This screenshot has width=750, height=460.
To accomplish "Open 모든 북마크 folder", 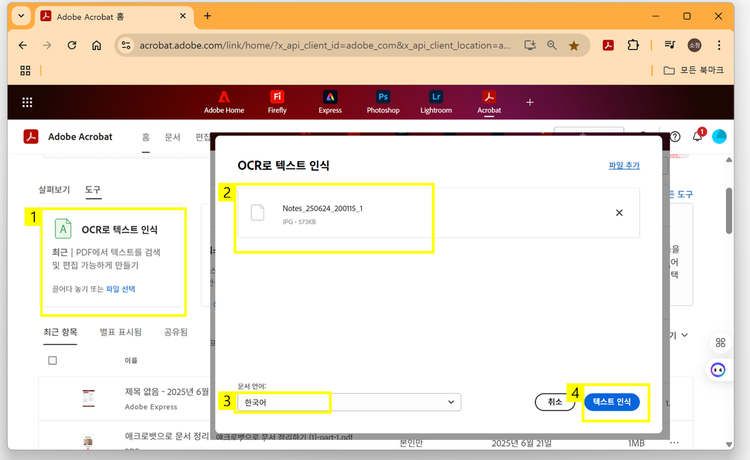I will (x=694, y=70).
